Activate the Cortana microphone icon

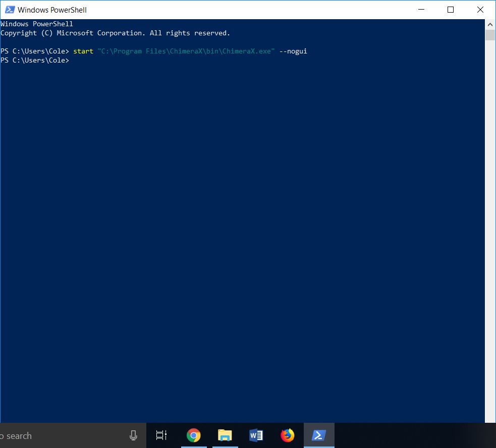134,435
